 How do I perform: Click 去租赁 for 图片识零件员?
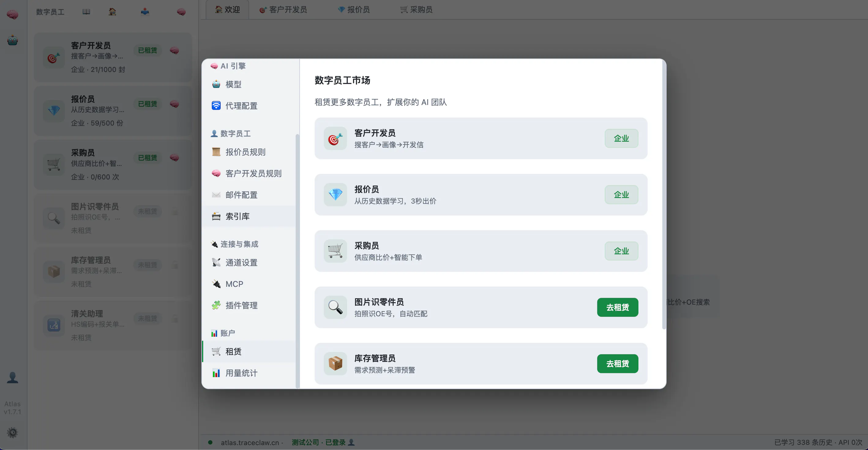[x=618, y=307]
